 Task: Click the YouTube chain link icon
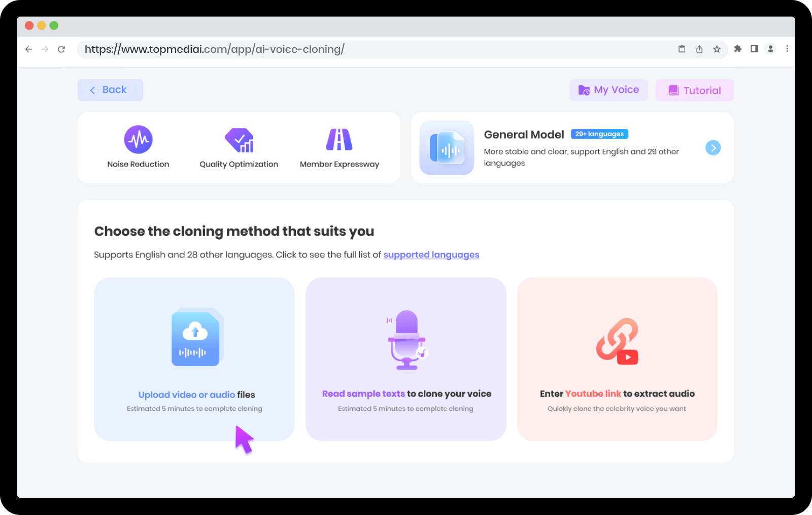[617, 341]
